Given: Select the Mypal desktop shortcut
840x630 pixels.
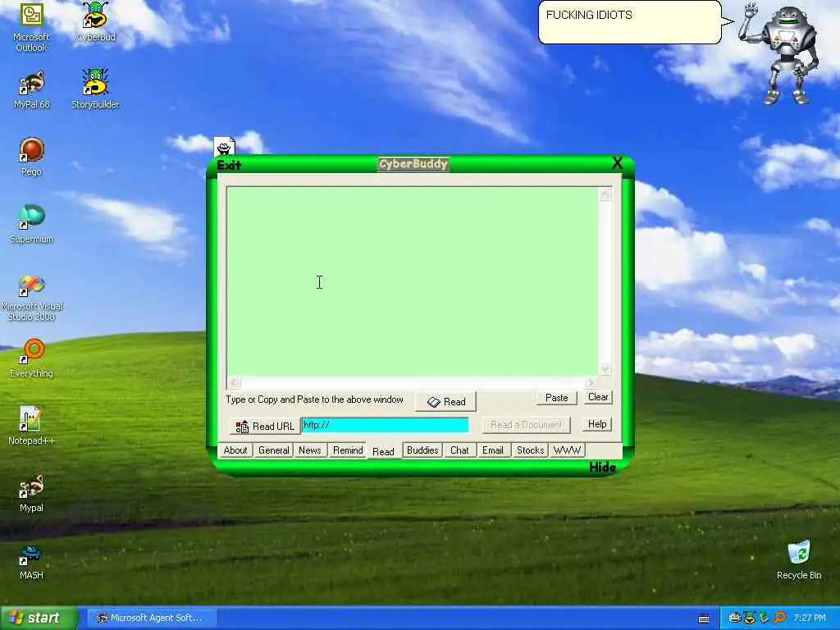Looking at the screenshot, I should pyautogui.click(x=31, y=493).
